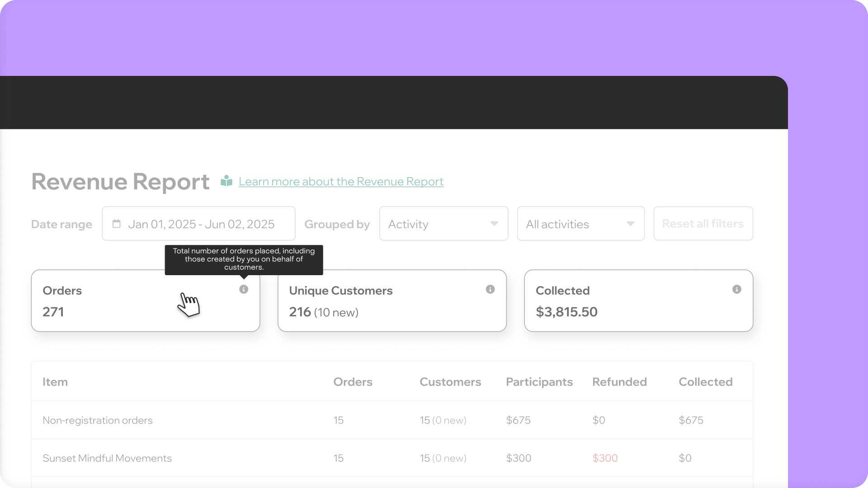868x488 pixels.
Task: Click the Participants column header
Action: tap(539, 382)
